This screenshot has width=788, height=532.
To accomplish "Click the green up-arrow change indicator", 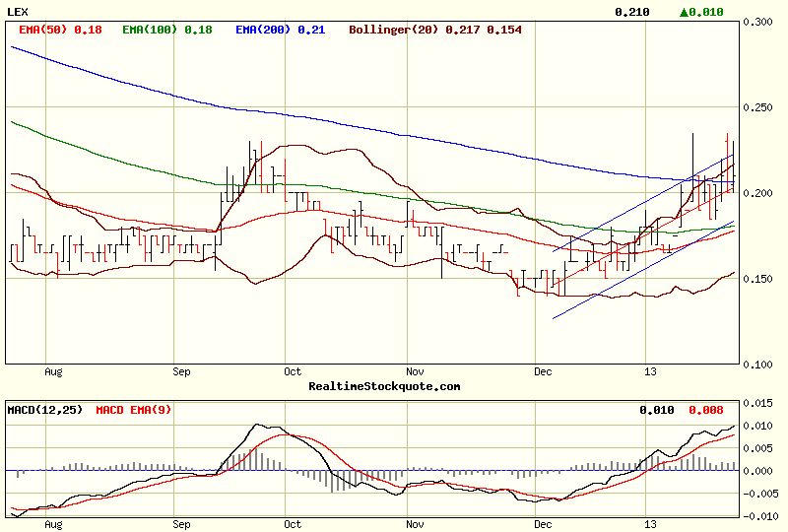I will point(684,12).
